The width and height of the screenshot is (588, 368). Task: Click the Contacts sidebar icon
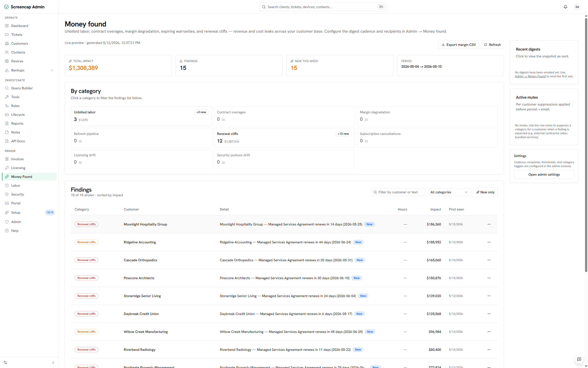7,52
